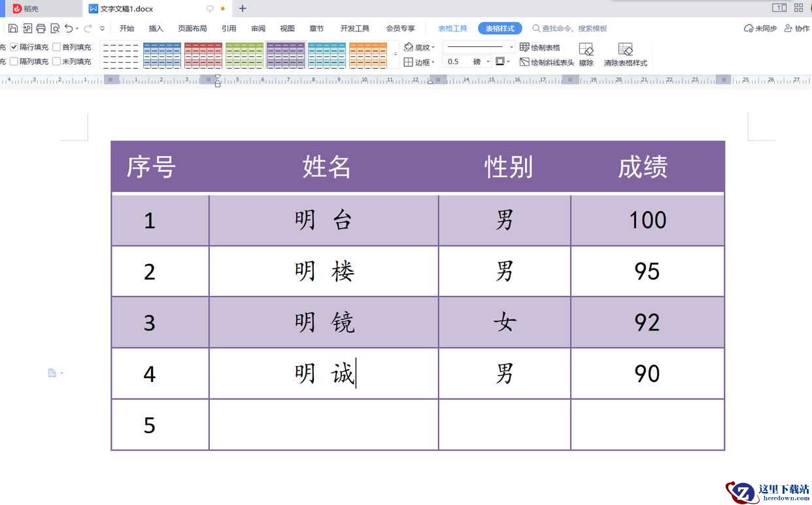Select the Draw Table (绘制表格) tool
Image resolution: width=812 pixels, height=505 pixels.
(540, 47)
